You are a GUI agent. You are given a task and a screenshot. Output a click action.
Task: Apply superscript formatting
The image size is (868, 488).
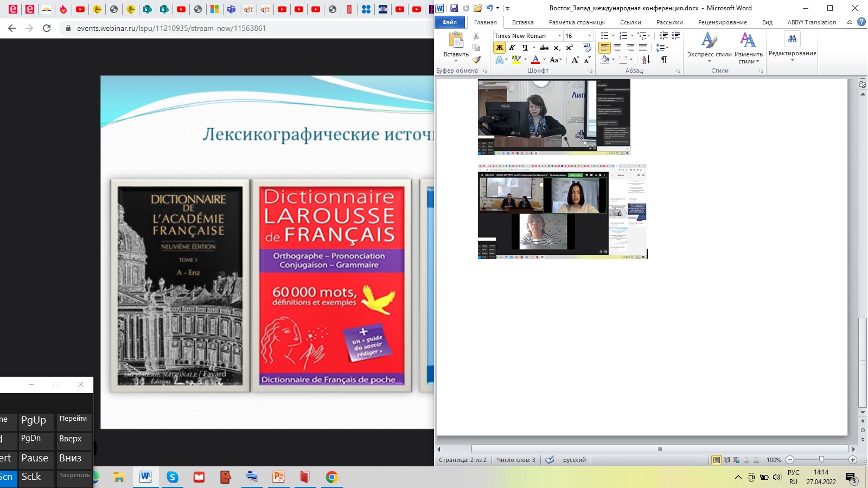(569, 48)
